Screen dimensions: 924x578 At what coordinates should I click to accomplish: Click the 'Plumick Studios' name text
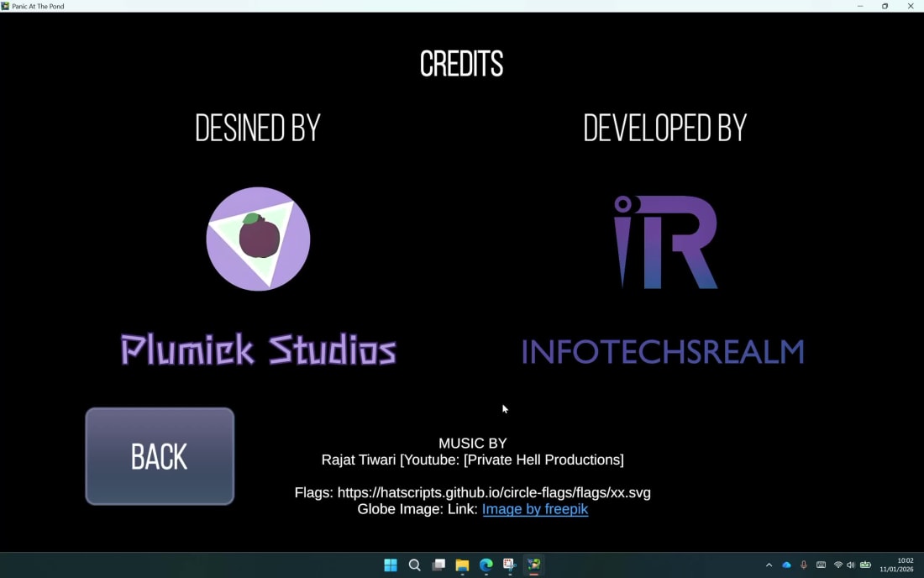258,350
